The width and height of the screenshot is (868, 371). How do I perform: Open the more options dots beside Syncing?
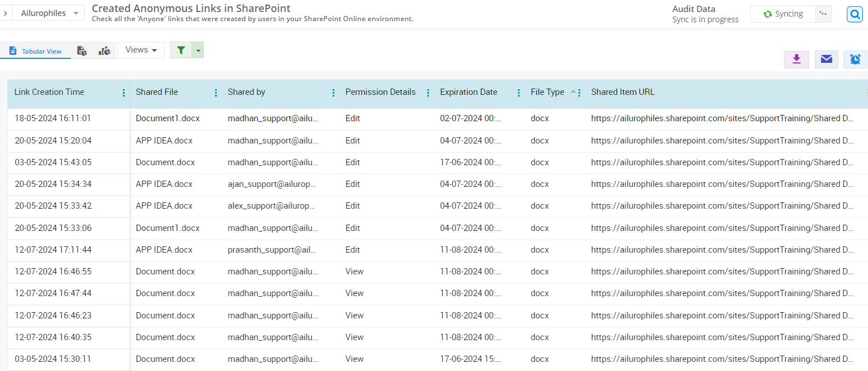click(x=823, y=14)
